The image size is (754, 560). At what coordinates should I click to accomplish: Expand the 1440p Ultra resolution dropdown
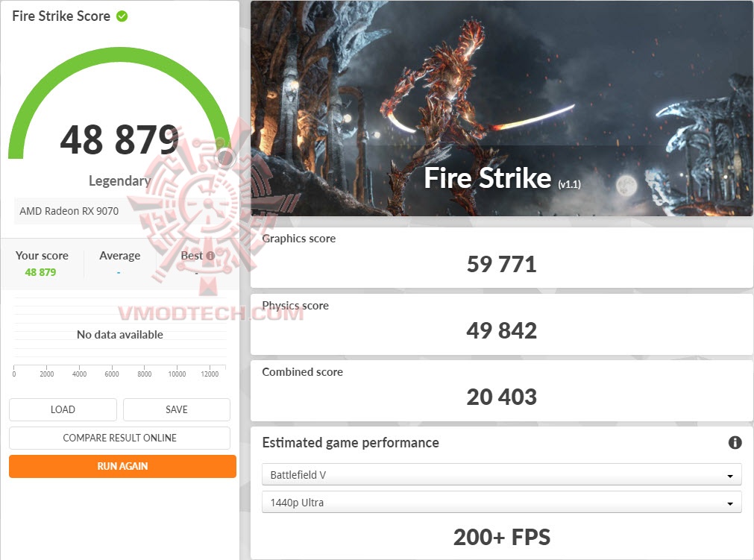(501, 503)
